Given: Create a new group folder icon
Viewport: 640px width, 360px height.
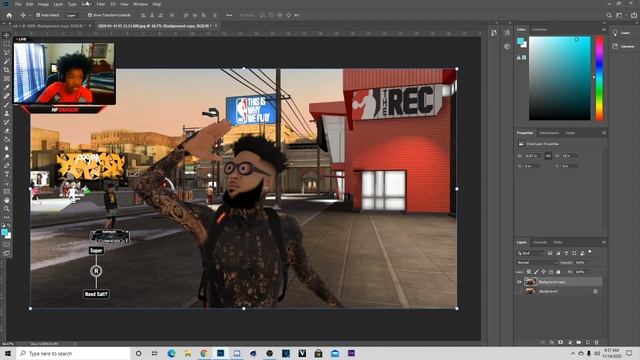Looking at the screenshot, I should [578, 342].
